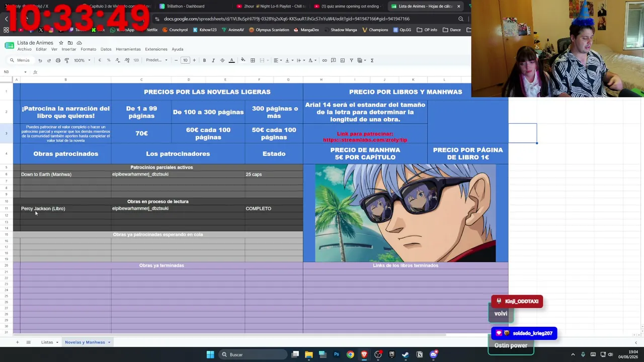Select the 25 caps cell

(x=274, y=174)
